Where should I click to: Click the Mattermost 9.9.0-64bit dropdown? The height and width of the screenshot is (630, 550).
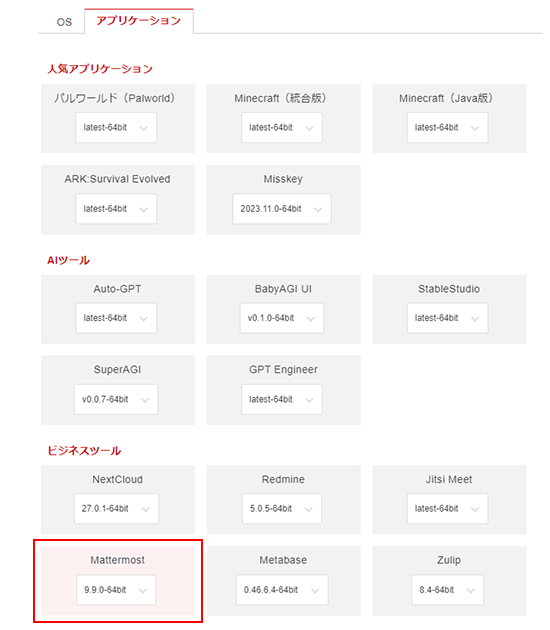pos(116,590)
